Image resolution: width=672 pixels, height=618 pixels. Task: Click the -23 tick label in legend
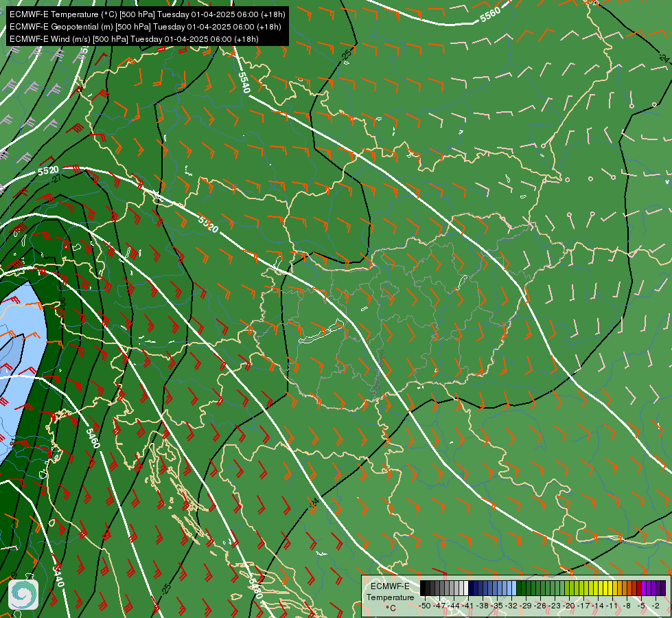click(x=555, y=606)
